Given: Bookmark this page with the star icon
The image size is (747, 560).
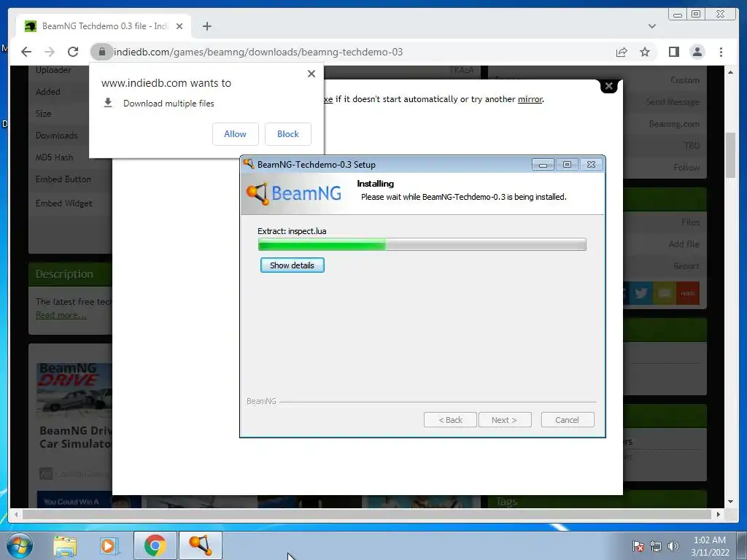Looking at the screenshot, I should [645, 52].
